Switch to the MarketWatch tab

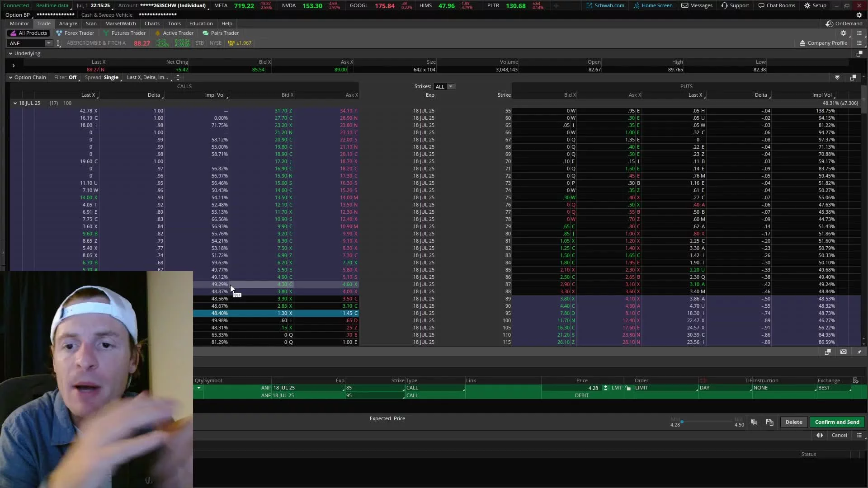[x=120, y=23]
